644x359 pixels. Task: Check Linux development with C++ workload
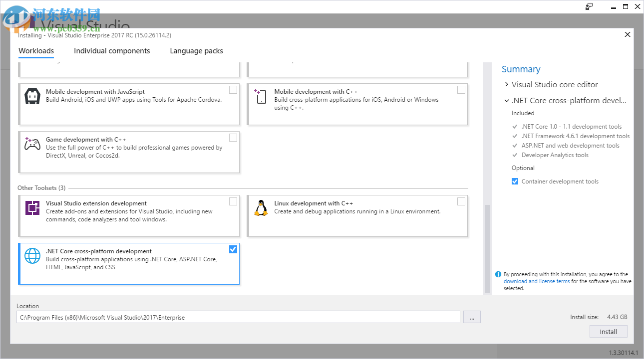[461, 201]
